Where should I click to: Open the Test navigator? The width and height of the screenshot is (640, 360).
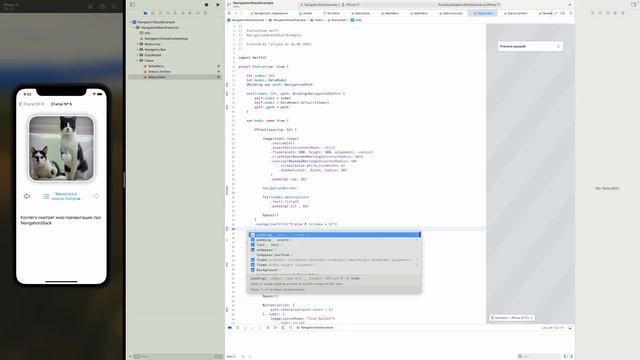click(x=182, y=13)
